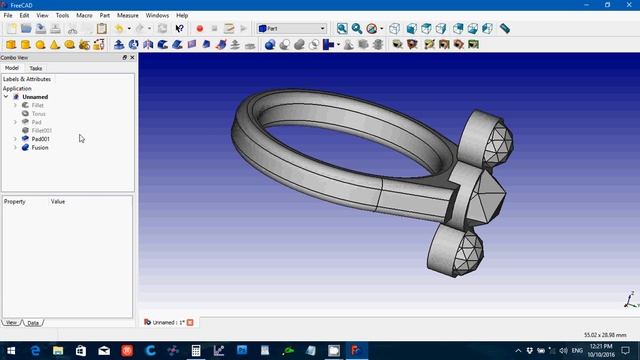Select Fillet001 in the model tree
The height and width of the screenshot is (360, 640).
coord(41,131)
